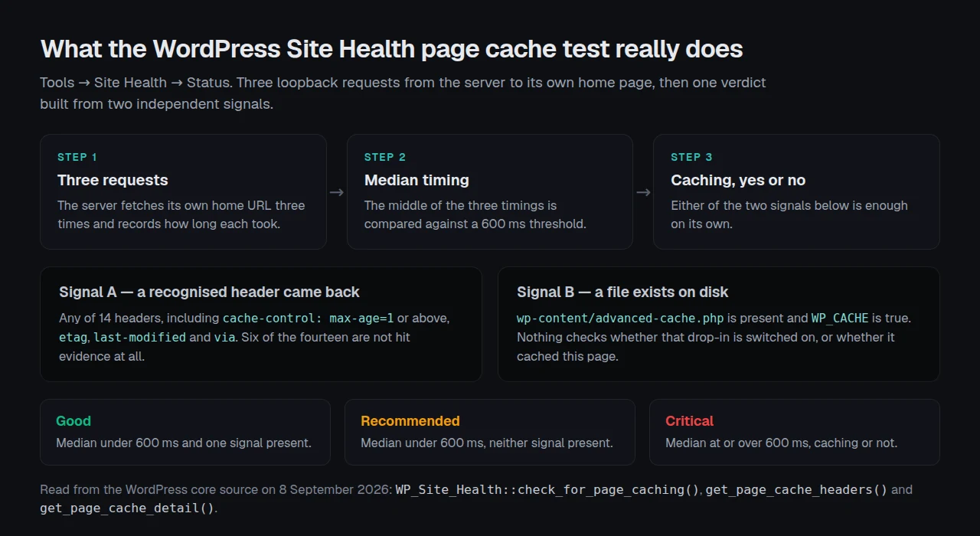Click 'Median under 600 ms, neither signal present.'

click(x=487, y=443)
